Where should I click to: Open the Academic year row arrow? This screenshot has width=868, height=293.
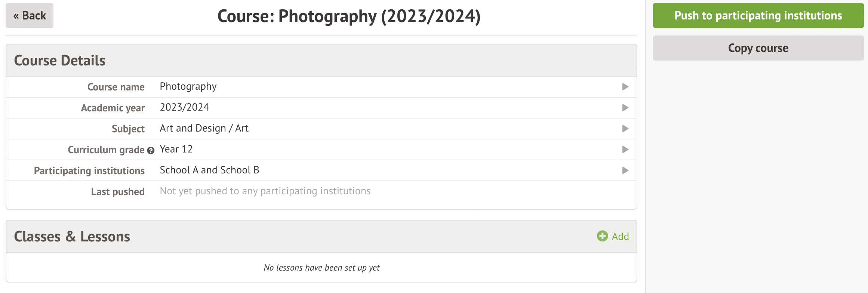(x=625, y=108)
